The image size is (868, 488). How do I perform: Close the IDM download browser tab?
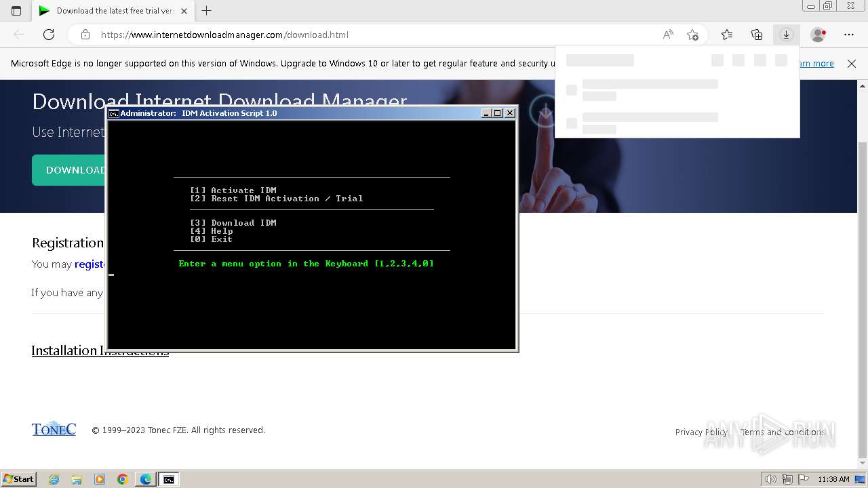click(x=184, y=11)
